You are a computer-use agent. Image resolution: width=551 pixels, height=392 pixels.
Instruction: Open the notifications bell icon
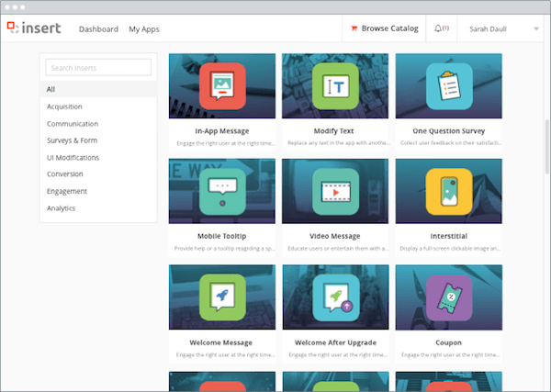[x=438, y=28]
